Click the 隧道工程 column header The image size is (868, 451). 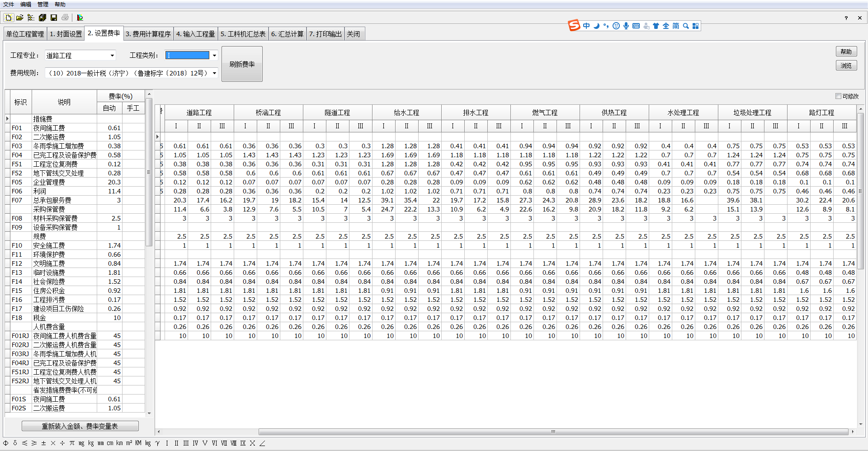[338, 113]
